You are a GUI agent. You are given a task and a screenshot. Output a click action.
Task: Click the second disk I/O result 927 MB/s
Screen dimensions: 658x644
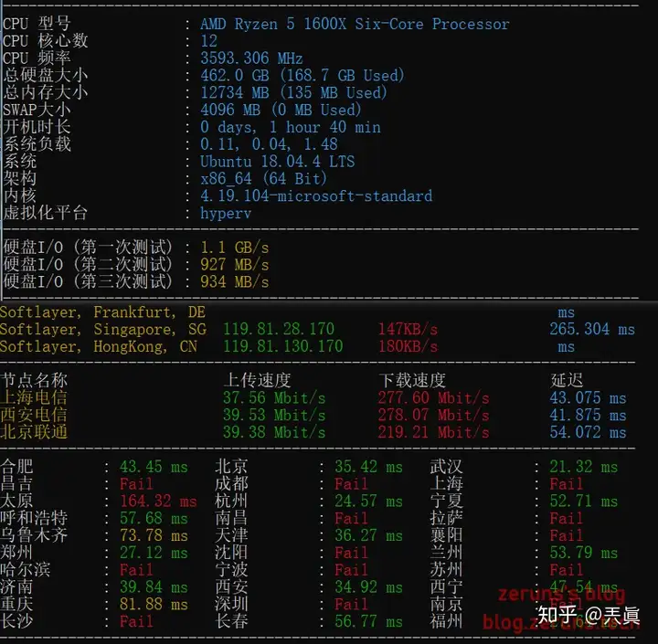(x=235, y=265)
